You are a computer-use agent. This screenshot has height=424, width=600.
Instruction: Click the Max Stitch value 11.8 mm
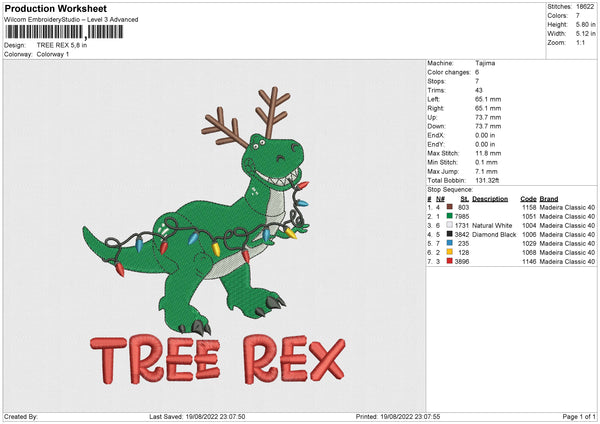(488, 153)
